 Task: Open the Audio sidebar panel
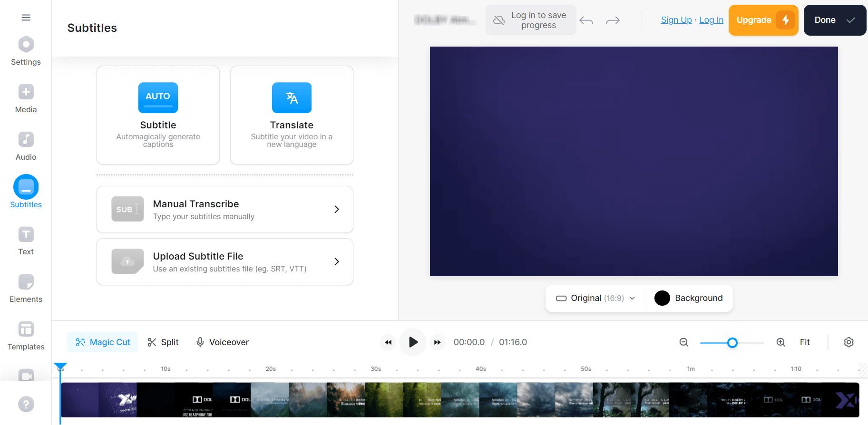tap(26, 146)
